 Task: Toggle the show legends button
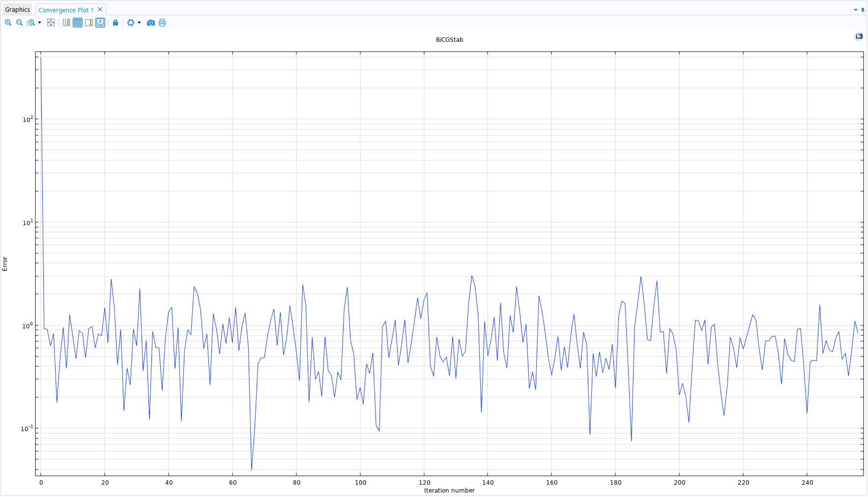tap(100, 23)
